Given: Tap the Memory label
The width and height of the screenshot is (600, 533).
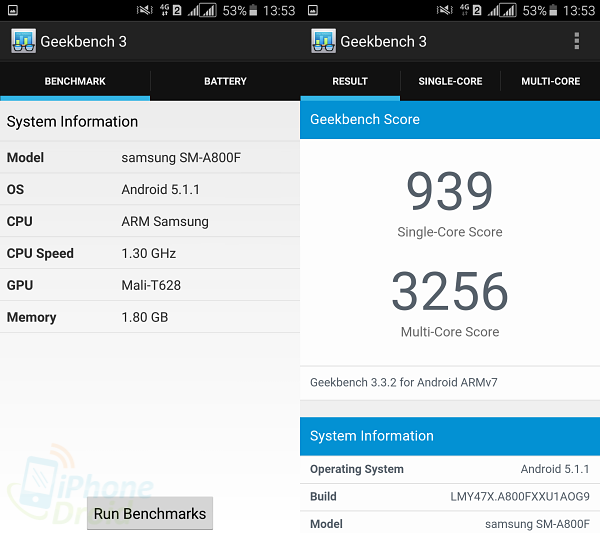Looking at the screenshot, I should click(x=31, y=317).
